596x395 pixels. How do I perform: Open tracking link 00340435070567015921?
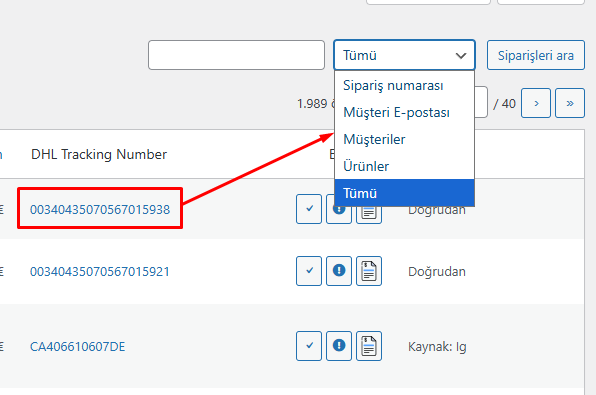pos(100,271)
